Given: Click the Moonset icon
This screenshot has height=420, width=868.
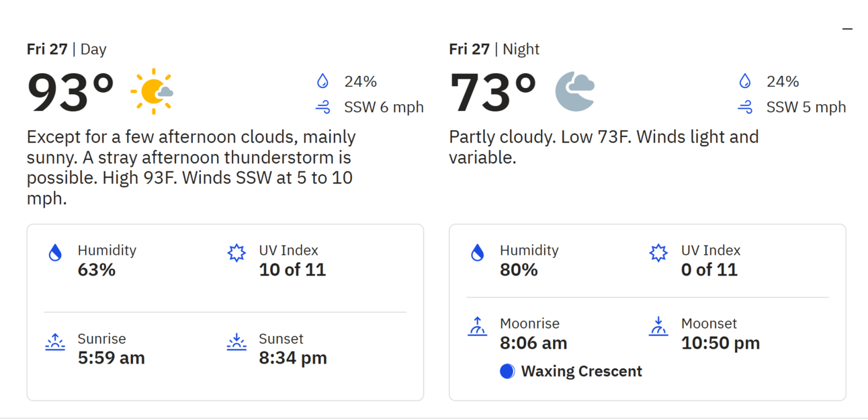Looking at the screenshot, I should point(658,327).
